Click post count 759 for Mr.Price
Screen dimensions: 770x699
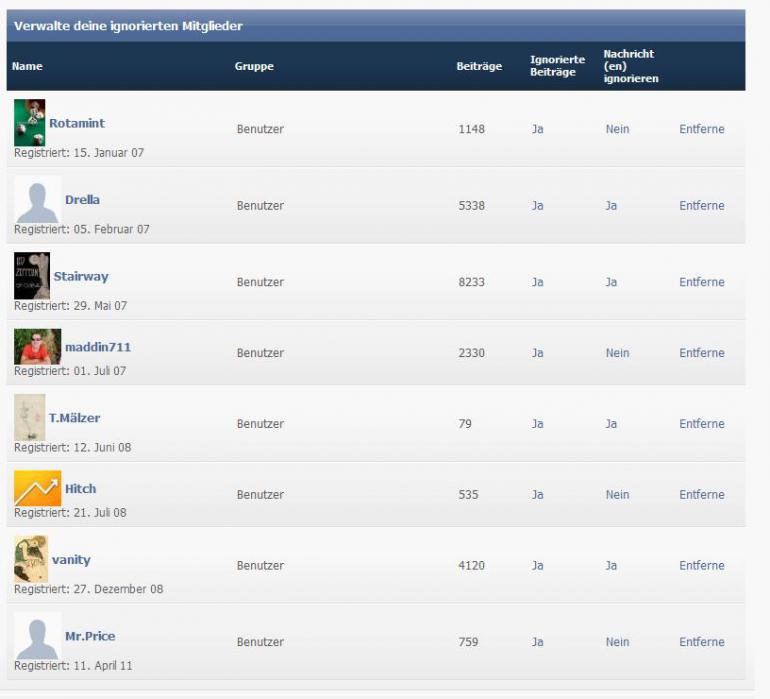[x=468, y=642]
